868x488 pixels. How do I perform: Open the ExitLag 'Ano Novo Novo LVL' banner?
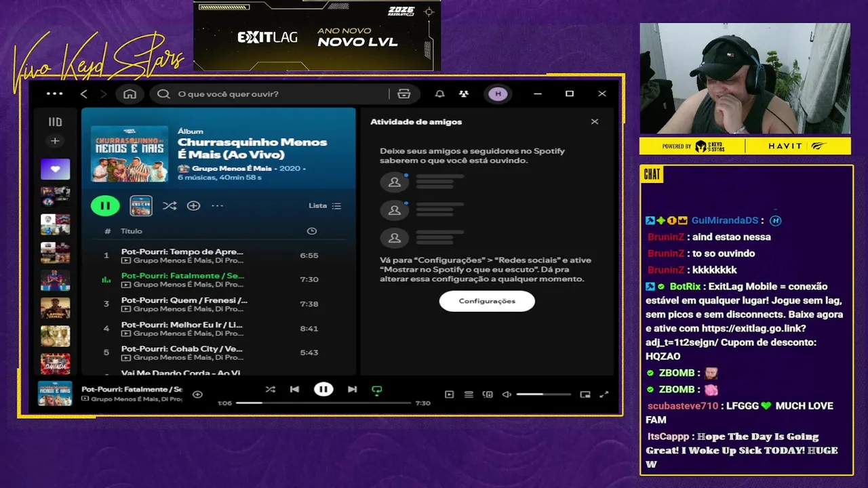pos(317,35)
